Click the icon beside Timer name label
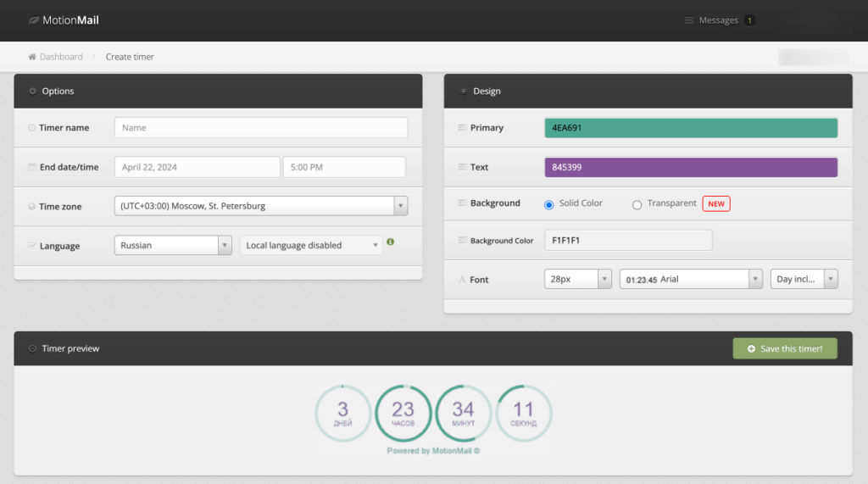 pos(31,127)
